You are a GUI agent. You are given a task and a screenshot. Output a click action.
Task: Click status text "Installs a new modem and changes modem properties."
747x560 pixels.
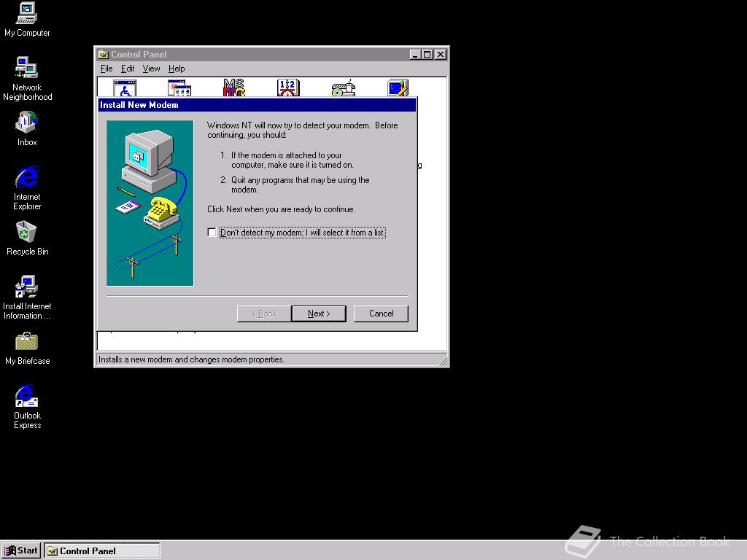point(191,359)
